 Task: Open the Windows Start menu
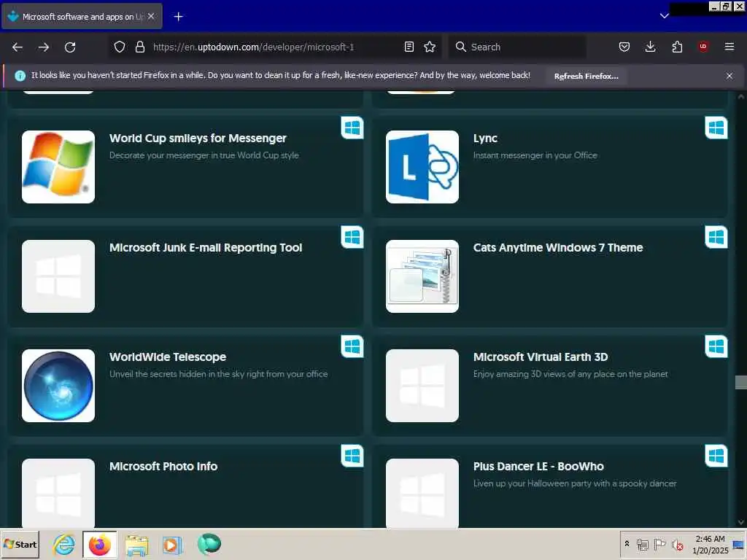click(20, 544)
